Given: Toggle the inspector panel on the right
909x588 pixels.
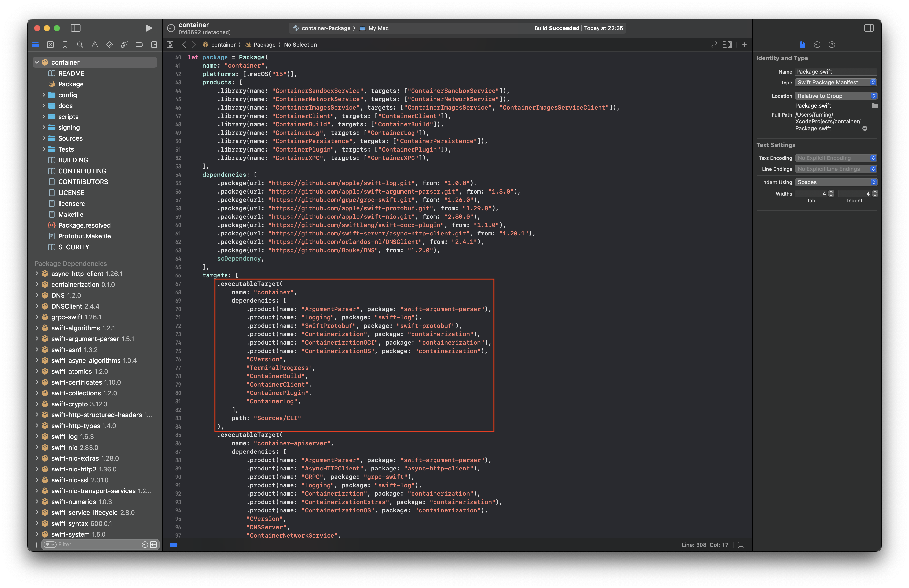Looking at the screenshot, I should pyautogui.click(x=869, y=28).
